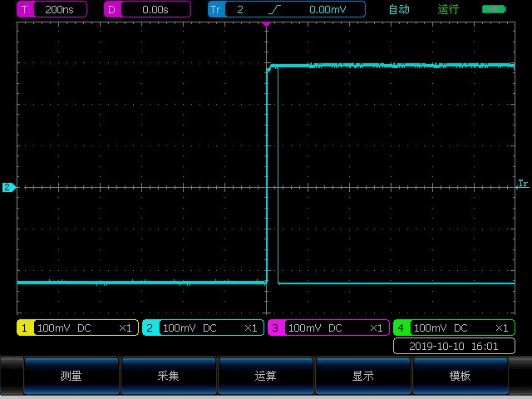532x399 pixels.
Task: Toggle channel 1 yellow indicator
Action: (x=25, y=328)
